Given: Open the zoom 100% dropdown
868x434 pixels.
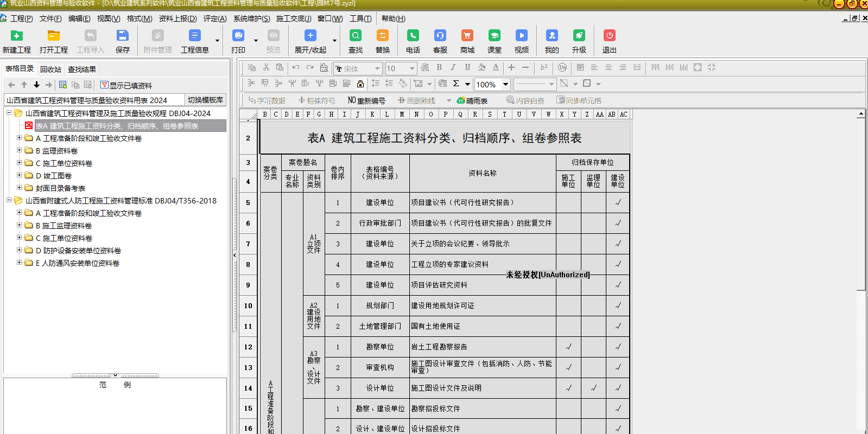Looking at the screenshot, I should click(505, 84).
